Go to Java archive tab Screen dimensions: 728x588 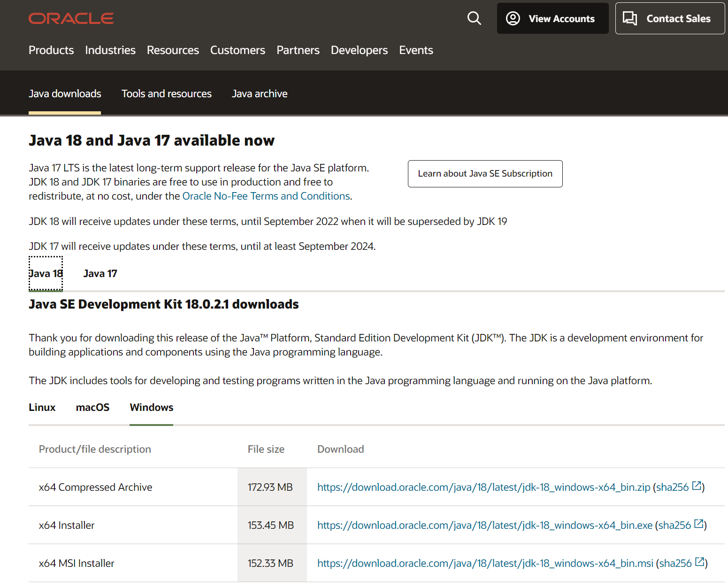[x=260, y=93]
